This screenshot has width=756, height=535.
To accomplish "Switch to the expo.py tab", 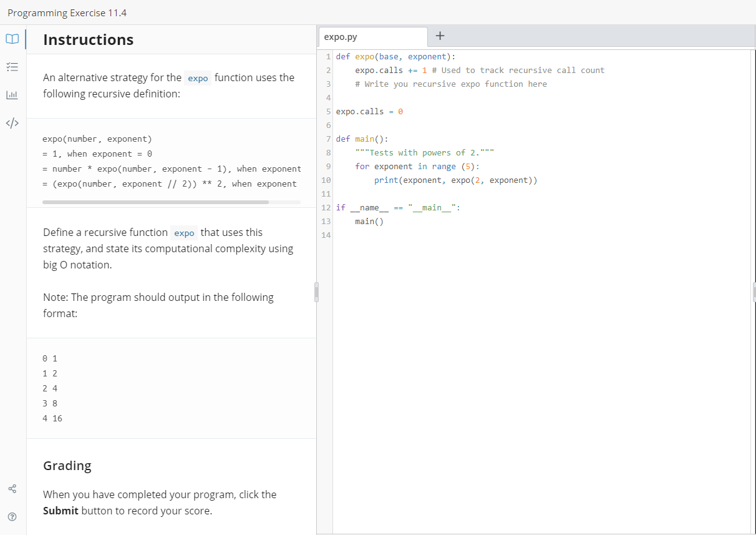I will 340,36.
